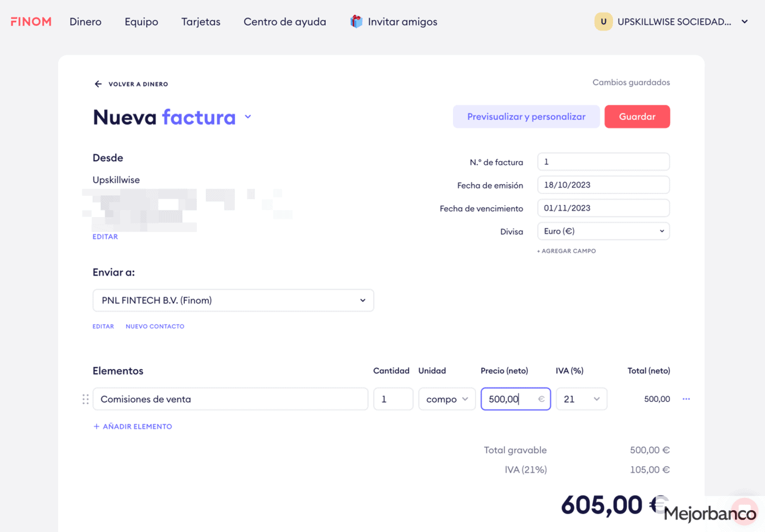Click Volver a dinero link
This screenshot has width=765, height=532.
[x=138, y=84]
